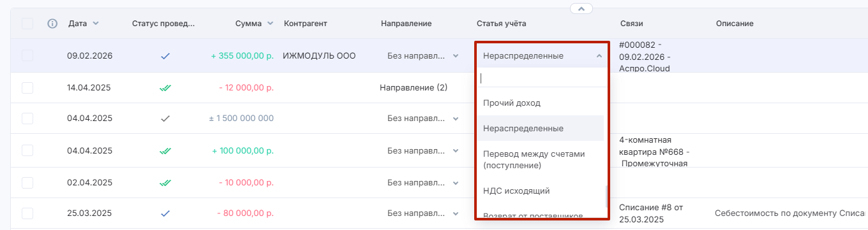Focus the dropdown search input field

[x=542, y=78]
